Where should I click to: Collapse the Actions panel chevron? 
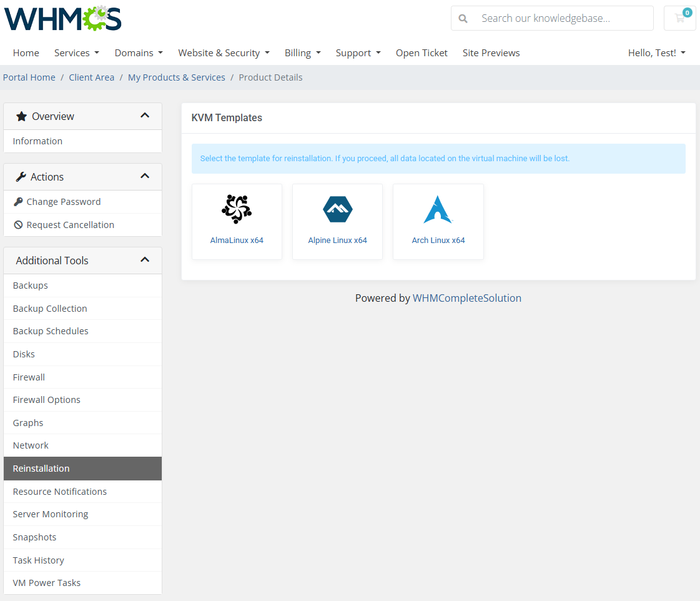(x=145, y=176)
